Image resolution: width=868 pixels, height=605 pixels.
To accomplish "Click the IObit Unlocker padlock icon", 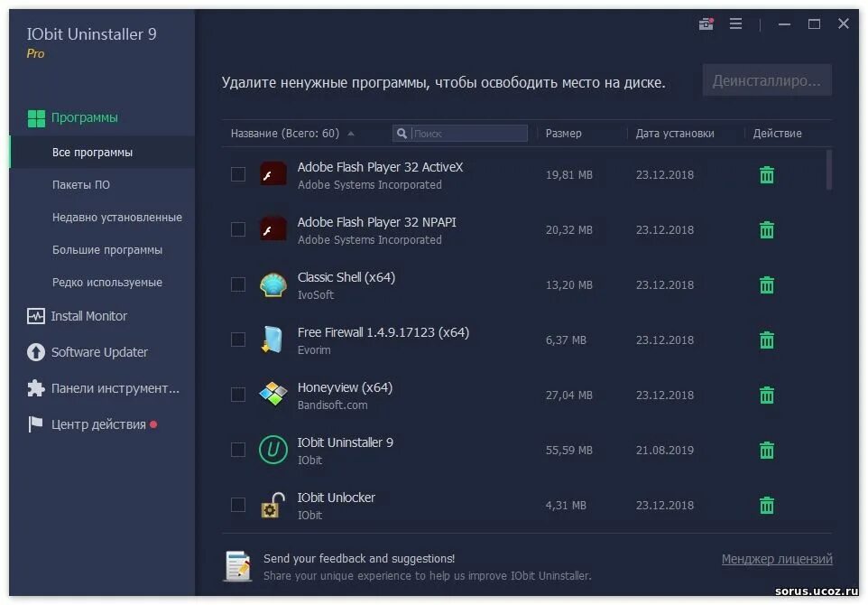I will [x=272, y=505].
